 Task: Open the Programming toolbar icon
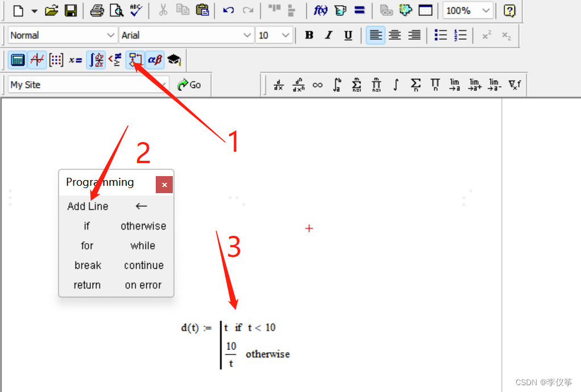[x=135, y=60]
